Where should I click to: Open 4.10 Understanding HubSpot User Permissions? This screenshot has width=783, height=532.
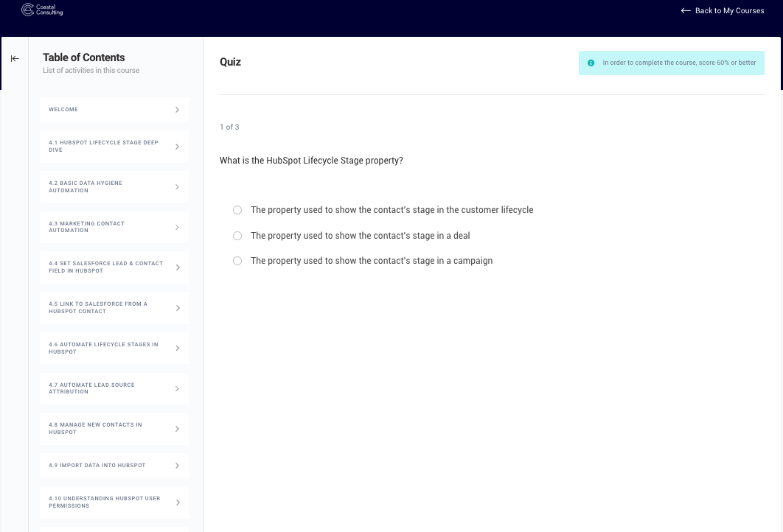coord(114,503)
